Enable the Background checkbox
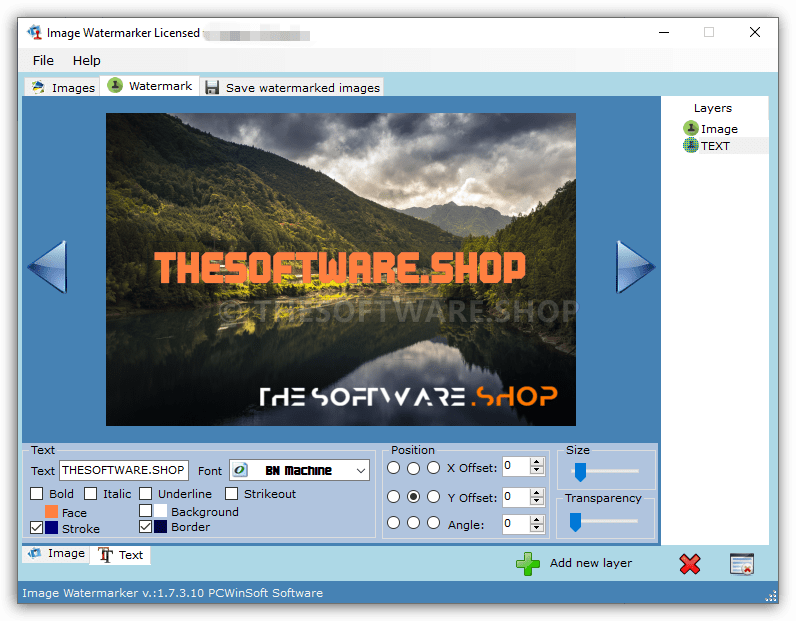The height and width of the screenshot is (621, 796). pos(145,510)
